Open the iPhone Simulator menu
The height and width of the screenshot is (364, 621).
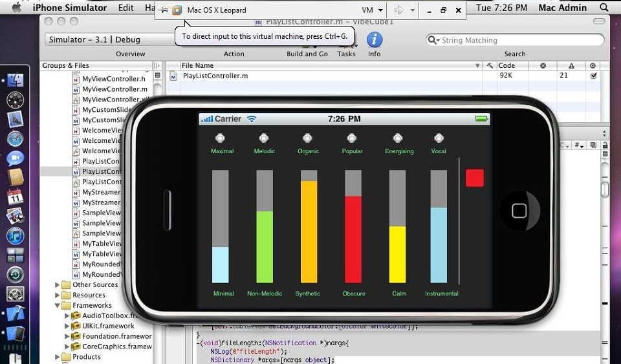70,8
